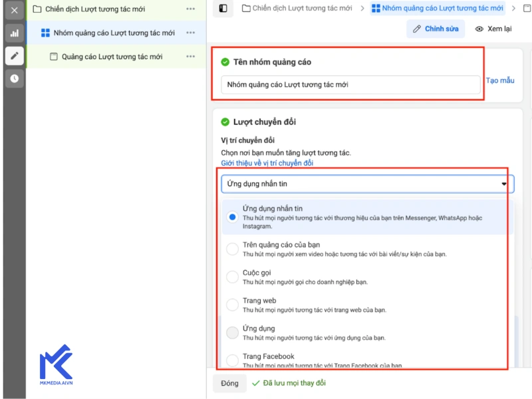Click the Đóng button
The height and width of the screenshot is (399, 532).
pyautogui.click(x=229, y=384)
